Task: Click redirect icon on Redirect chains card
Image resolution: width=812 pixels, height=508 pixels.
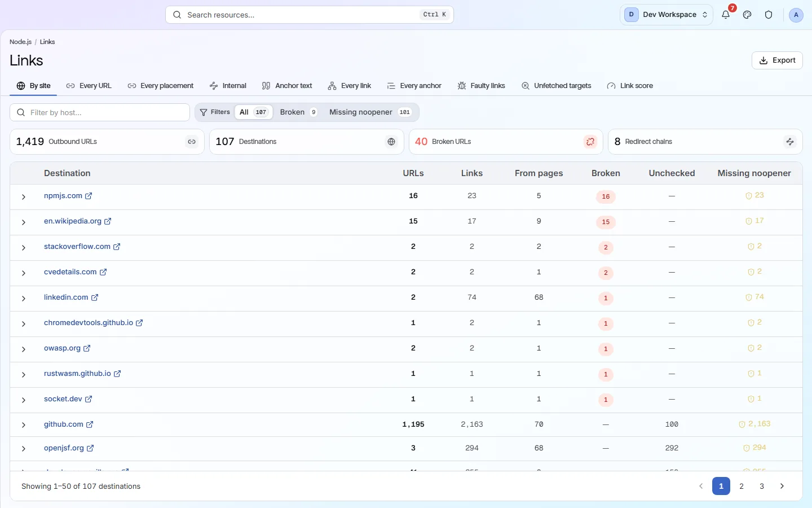Action: (790, 142)
